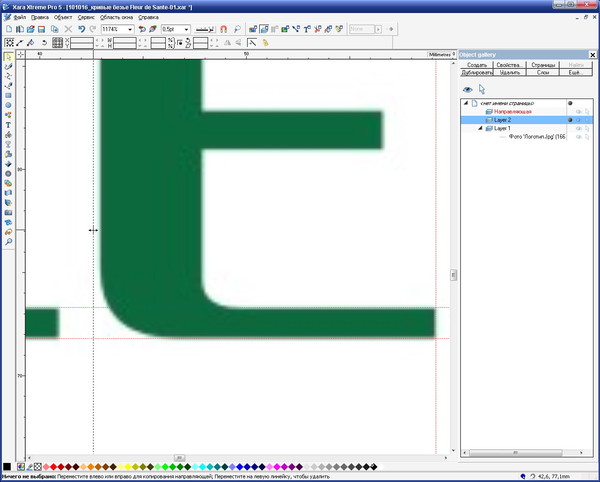600x482 pixels.
Task: Select the Photo tool
Action: click(8, 213)
